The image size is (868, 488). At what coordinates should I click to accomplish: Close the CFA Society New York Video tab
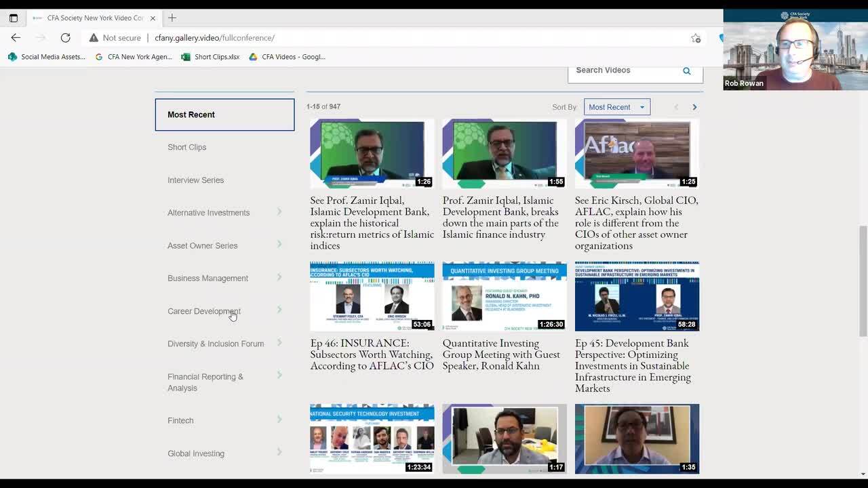pyautogui.click(x=153, y=18)
